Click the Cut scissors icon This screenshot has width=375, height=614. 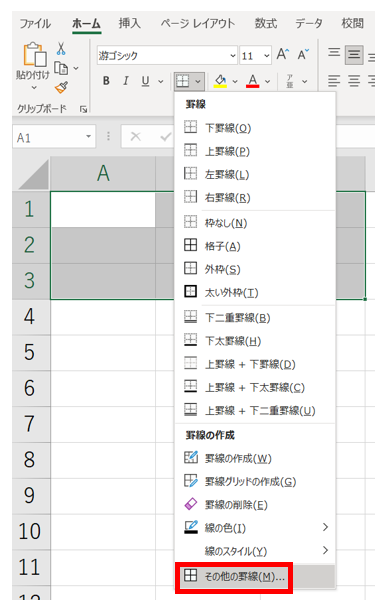point(61,49)
